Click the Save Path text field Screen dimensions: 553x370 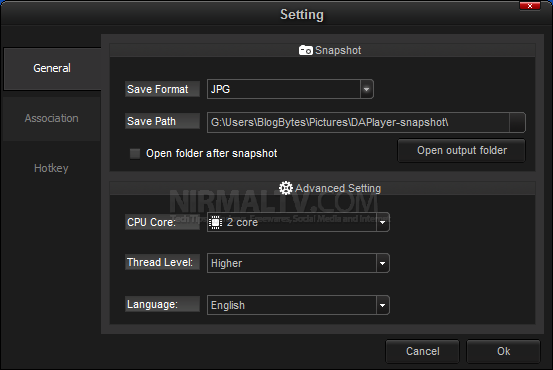tap(358, 122)
